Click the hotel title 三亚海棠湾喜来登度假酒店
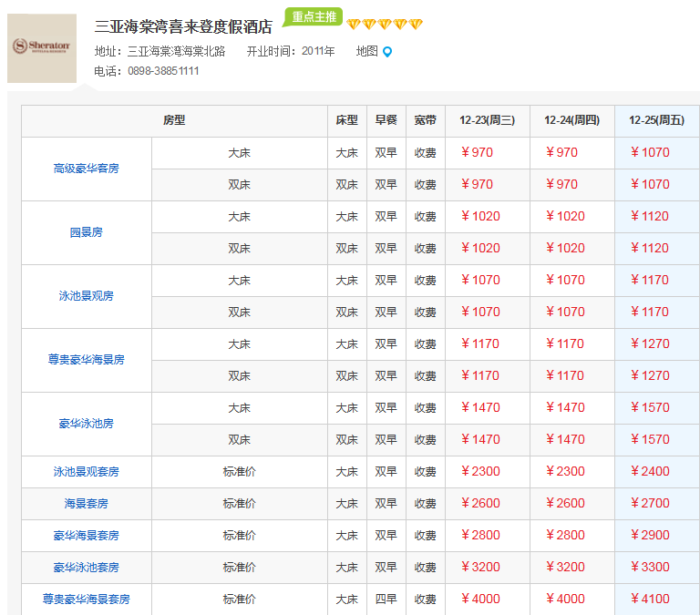700x615 pixels. pos(183,26)
